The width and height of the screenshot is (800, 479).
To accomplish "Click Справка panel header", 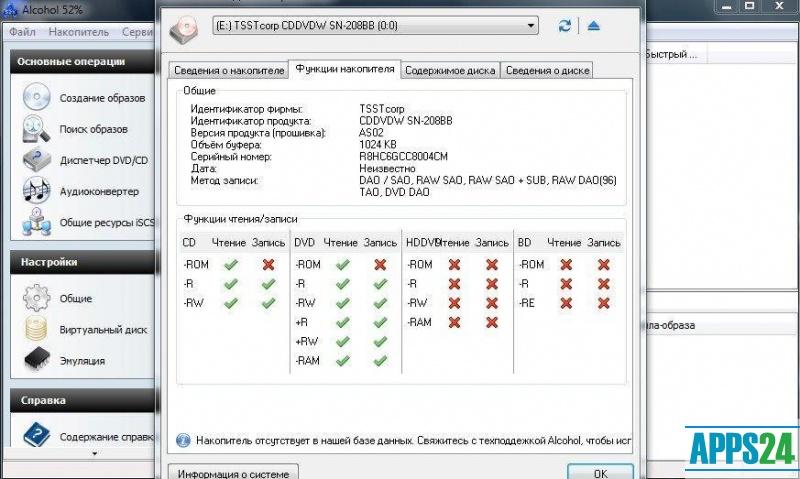I will 82,400.
